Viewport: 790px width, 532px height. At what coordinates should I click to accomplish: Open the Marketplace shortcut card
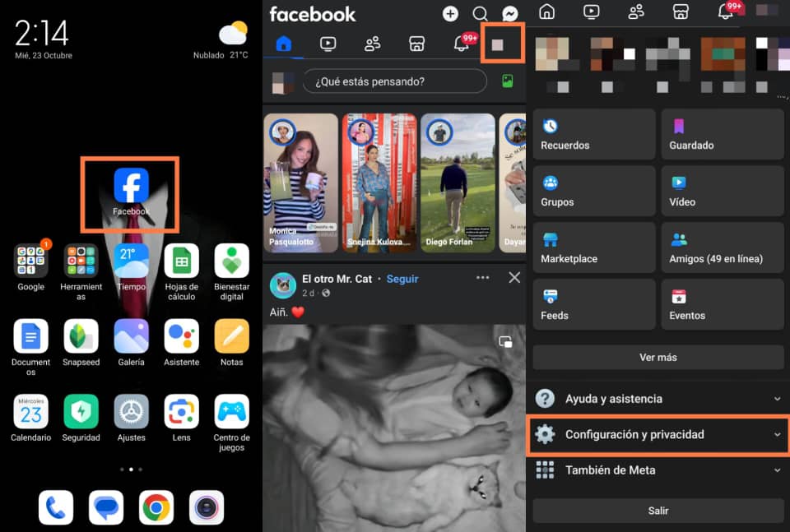[594, 247]
